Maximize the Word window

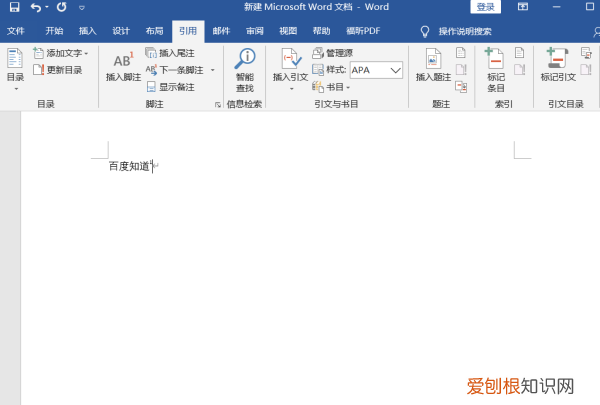(x=590, y=7)
